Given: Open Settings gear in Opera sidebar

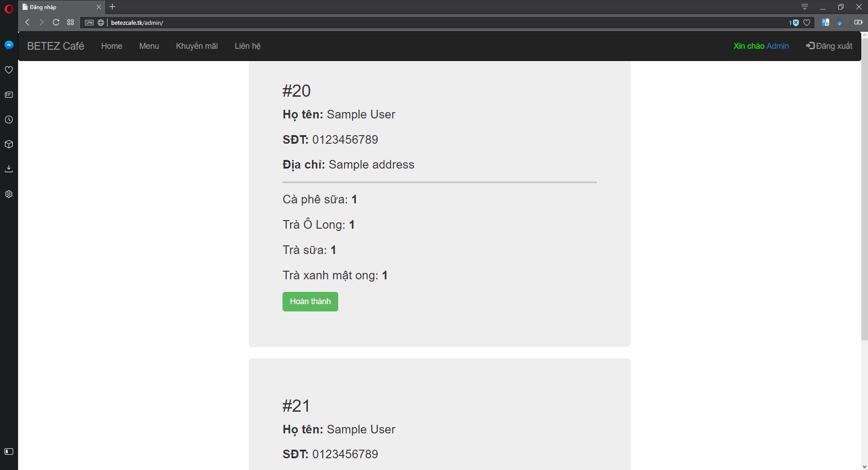Looking at the screenshot, I should pos(9,194).
